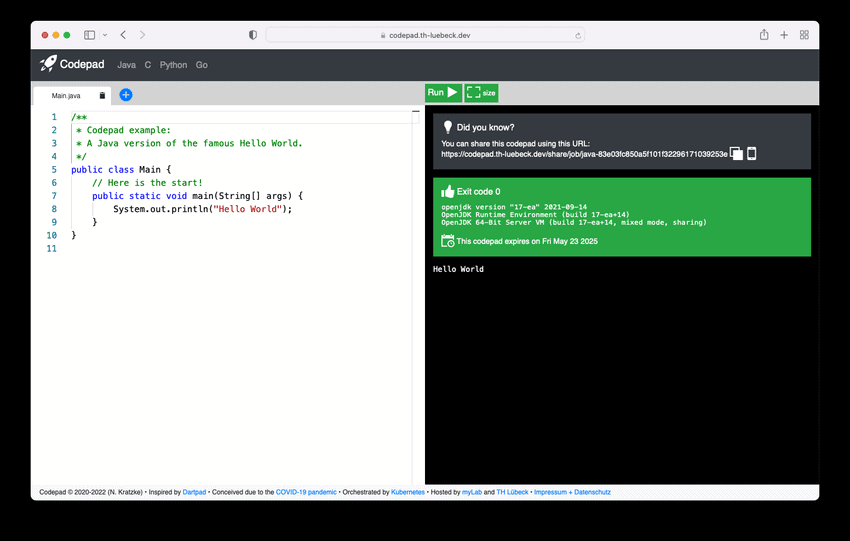
Task: Open a new Safari tab
Action: coord(784,35)
